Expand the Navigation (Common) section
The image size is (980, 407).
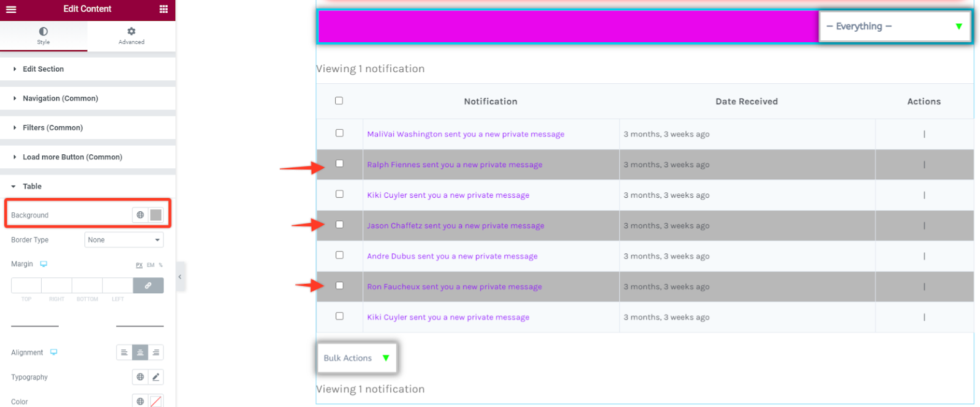pyautogui.click(x=88, y=99)
